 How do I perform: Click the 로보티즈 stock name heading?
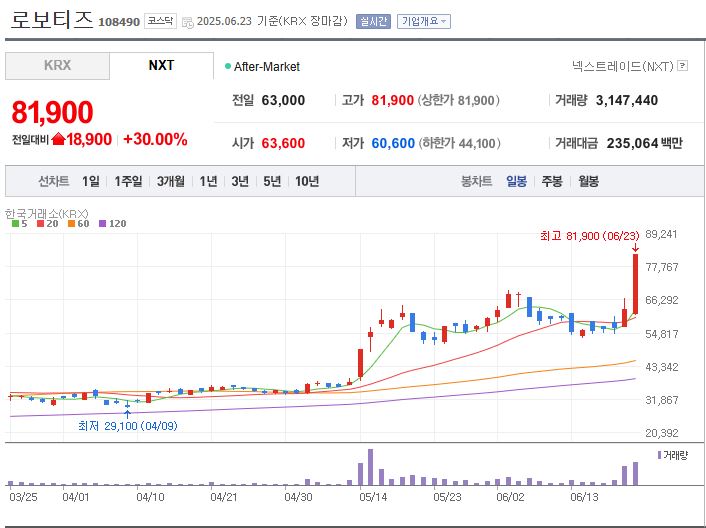(51, 20)
